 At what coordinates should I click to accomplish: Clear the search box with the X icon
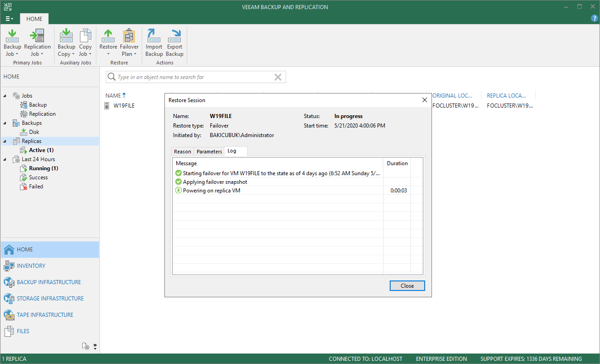click(x=278, y=77)
